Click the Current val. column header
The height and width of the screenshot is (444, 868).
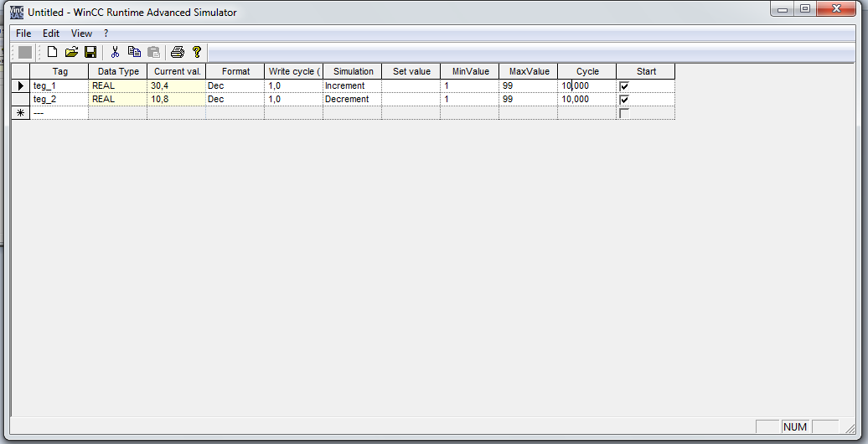click(177, 71)
